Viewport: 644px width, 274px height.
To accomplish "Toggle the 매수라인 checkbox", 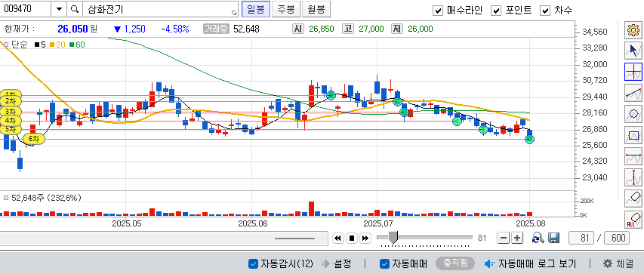I will (438, 11).
